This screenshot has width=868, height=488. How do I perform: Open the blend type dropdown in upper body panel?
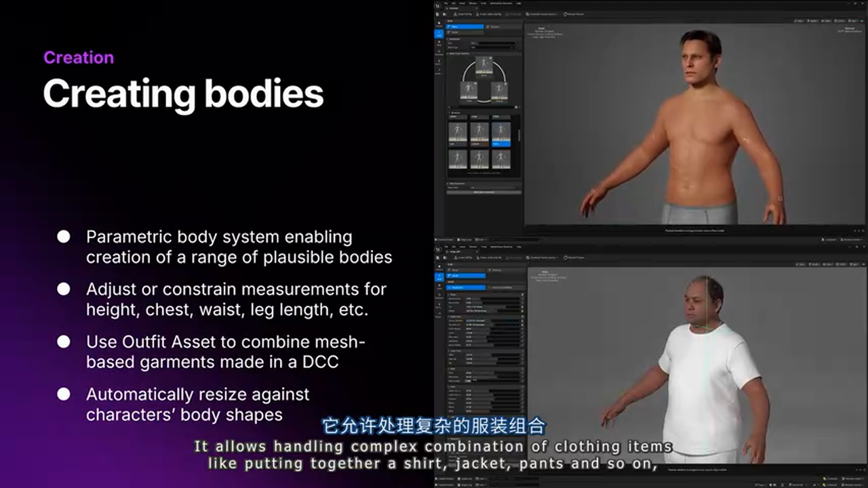coord(493,47)
